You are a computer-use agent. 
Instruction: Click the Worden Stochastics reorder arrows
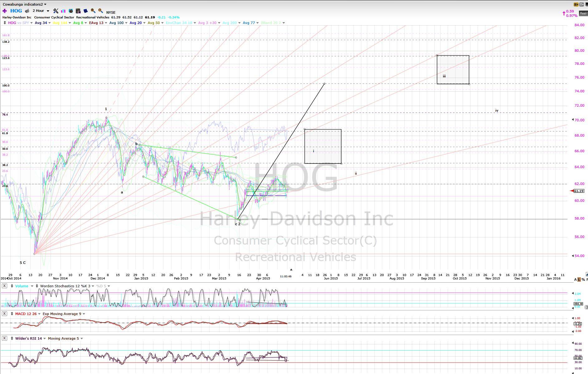pos(37,286)
